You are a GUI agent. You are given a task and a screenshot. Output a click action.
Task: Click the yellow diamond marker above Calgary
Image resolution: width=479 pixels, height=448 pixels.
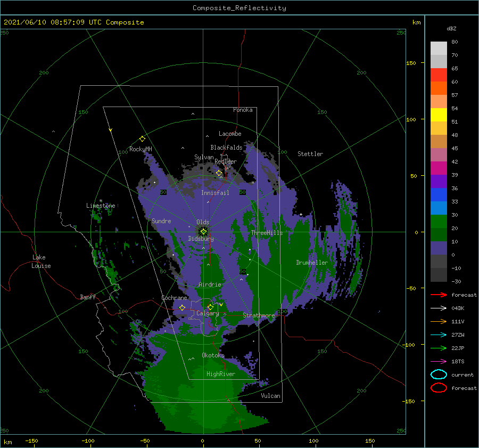point(210,307)
